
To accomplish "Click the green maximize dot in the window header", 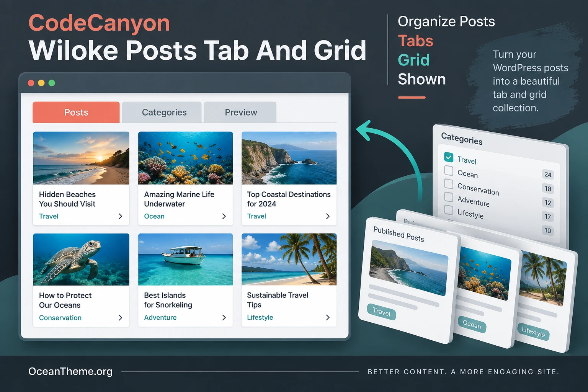I will [x=52, y=83].
